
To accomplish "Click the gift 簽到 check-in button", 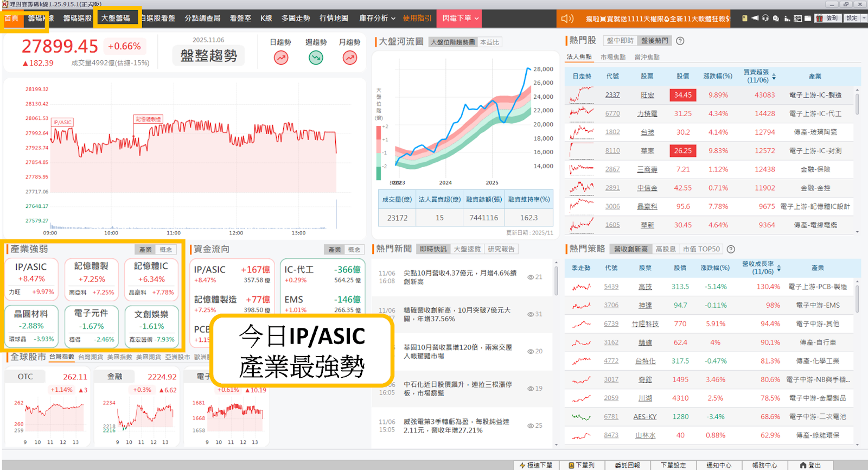I will (828, 18).
